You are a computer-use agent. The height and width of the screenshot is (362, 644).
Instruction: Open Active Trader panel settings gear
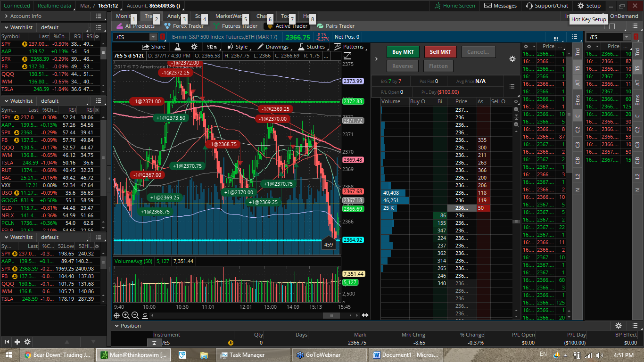coord(512,59)
